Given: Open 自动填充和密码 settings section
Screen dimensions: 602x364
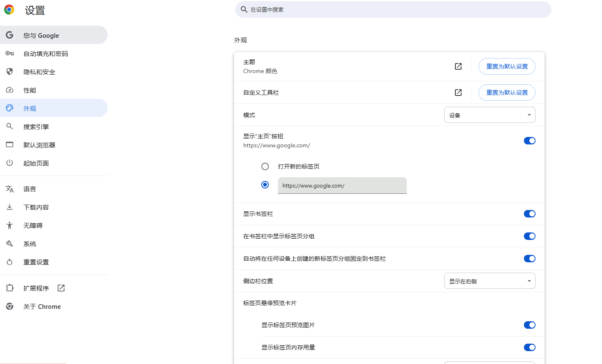Looking at the screenshot, I should pyautogui.click(x=54, y=54).
